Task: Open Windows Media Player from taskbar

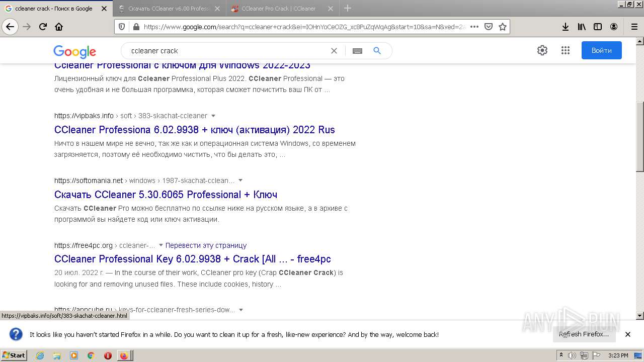Action: click(x=74, y=355)
